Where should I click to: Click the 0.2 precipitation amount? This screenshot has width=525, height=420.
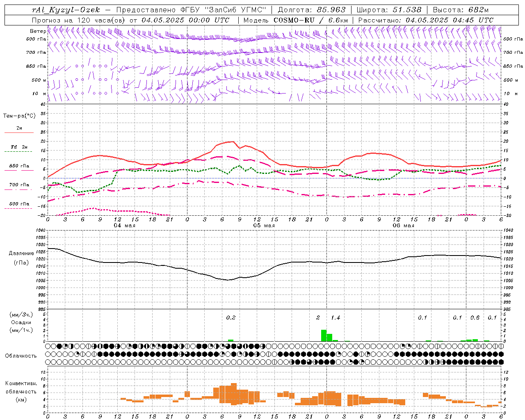pyautogui.click(x=231, y=317)
